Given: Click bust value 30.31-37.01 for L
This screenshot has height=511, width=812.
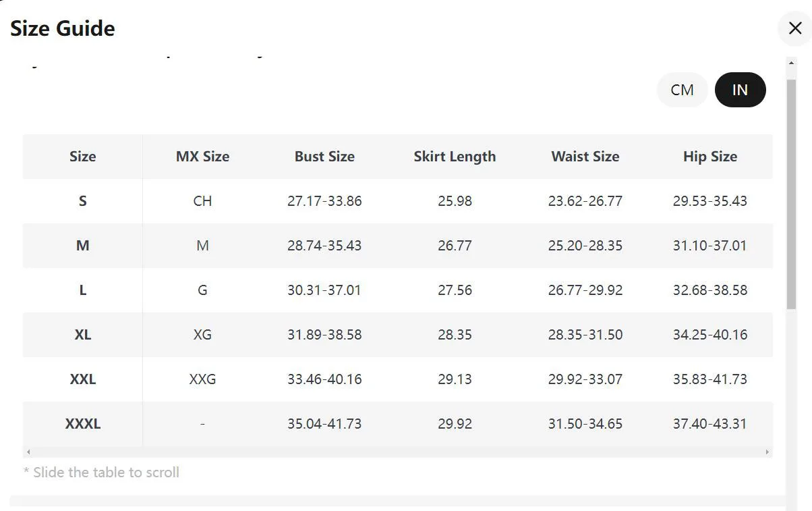Looking at the screenshot, I should [324, 290].
